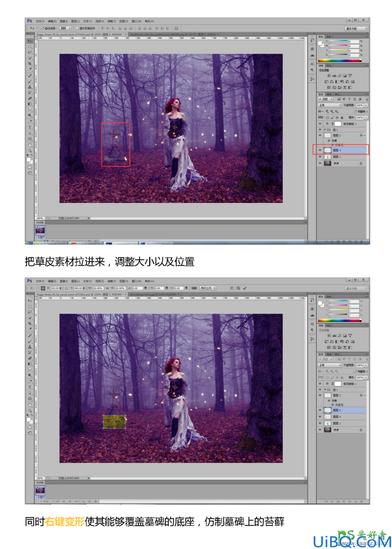Open 文件(F) menu in first screenshot

tap(40, 21)
